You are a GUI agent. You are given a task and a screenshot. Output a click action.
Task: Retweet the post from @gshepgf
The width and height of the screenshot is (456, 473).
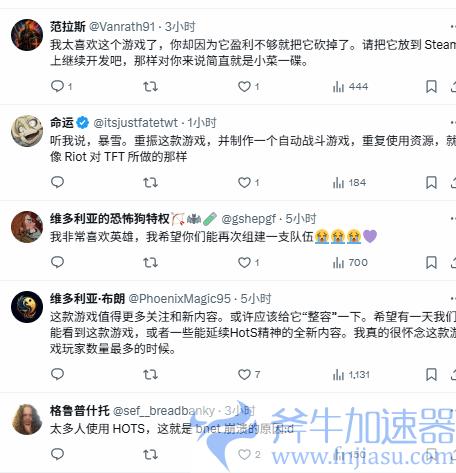pyautogui.click(x=150, y=263)
